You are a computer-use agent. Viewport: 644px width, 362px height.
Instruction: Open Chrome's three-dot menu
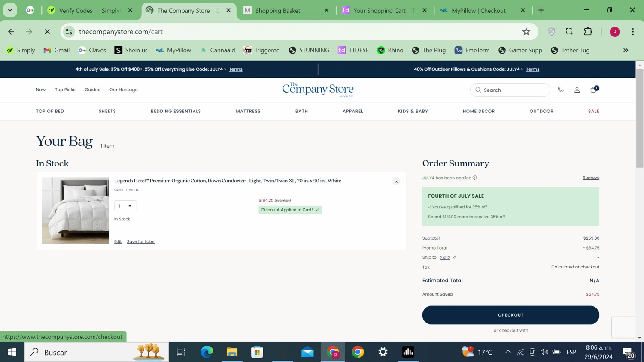point(633,32)
